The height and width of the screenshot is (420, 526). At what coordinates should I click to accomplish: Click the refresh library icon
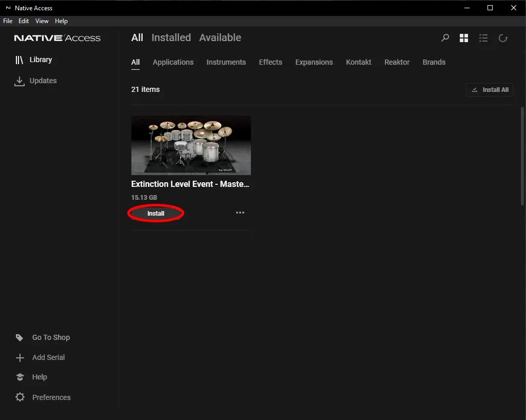tap(503, 38)
